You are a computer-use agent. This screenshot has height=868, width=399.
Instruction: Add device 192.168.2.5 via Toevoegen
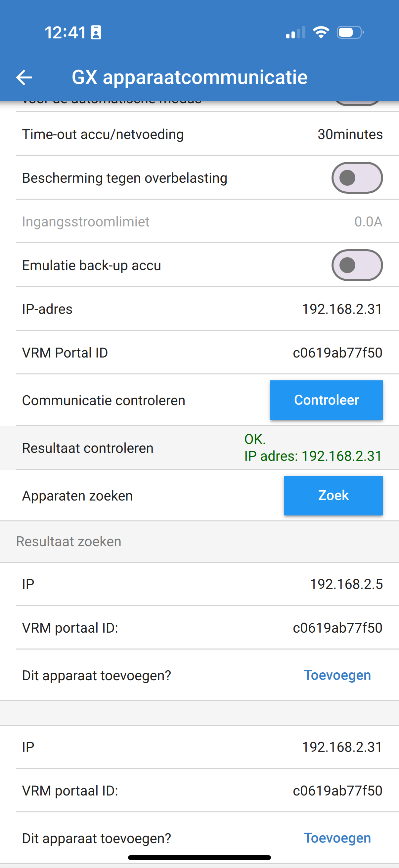(x=337, y=675)
